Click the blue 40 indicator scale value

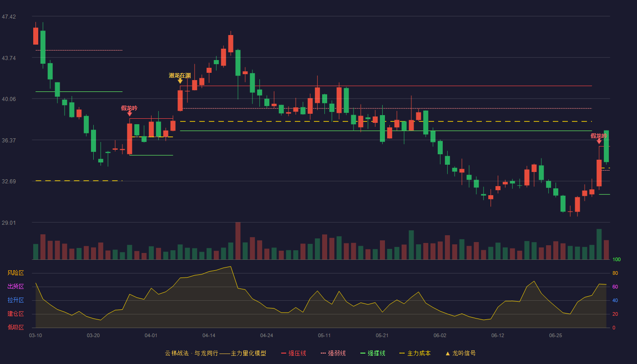(x=615, y=300)
